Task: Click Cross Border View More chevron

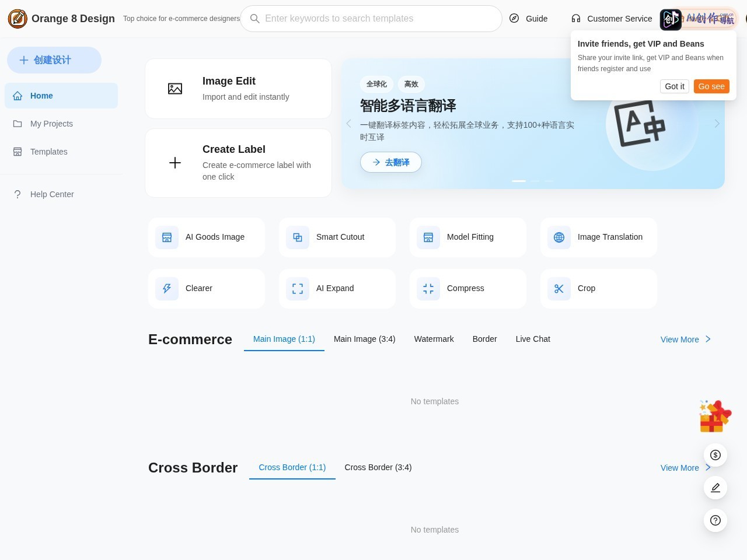Action: 708,467
